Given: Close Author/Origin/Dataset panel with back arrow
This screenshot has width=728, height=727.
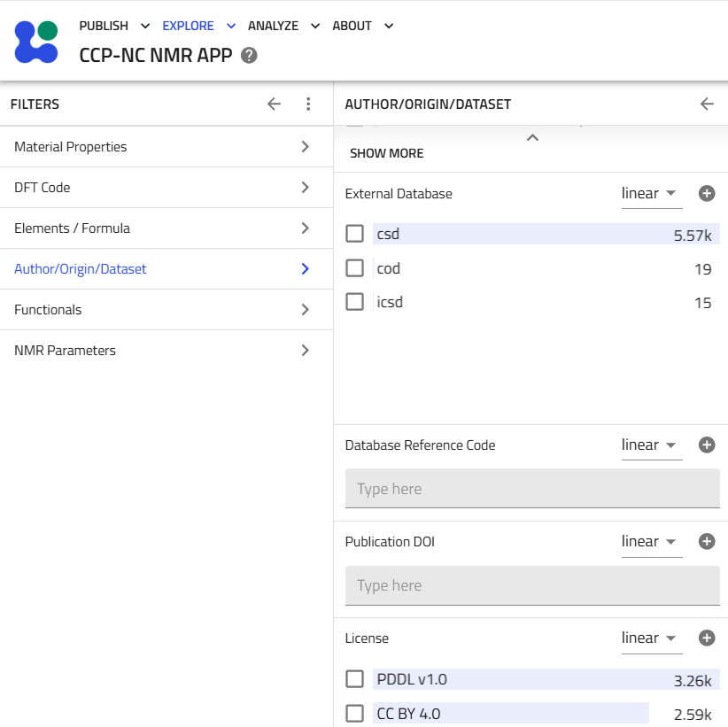Looking at the screenshot, I should pyautogui.click(x=707, y=104).
